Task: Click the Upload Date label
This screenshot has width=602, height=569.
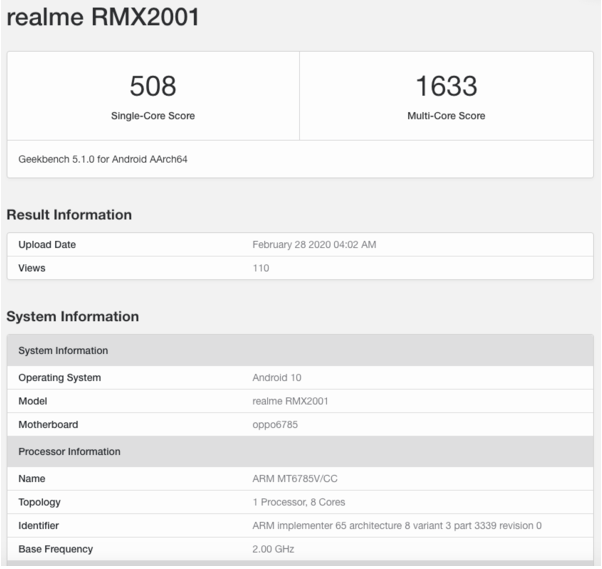Action: [x=47, y=245]
